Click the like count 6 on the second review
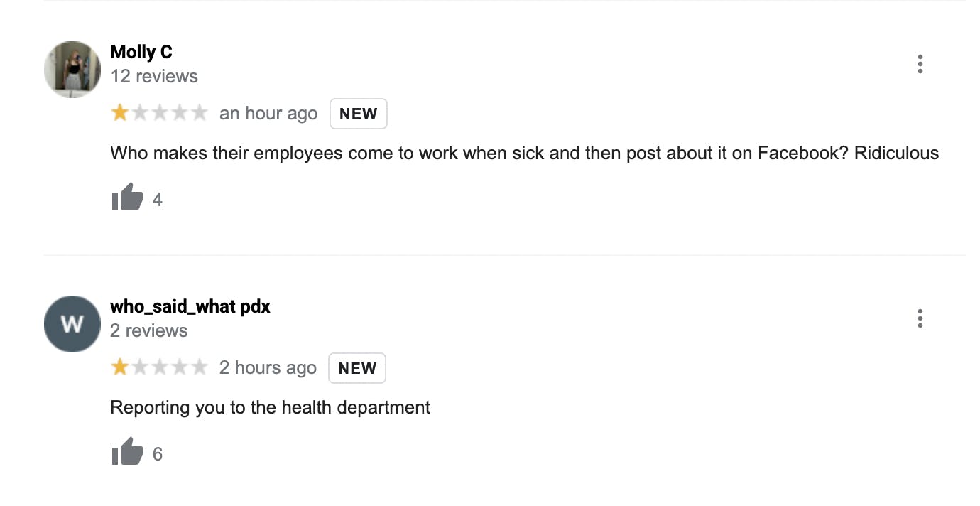The image size is (980, 506). (158, 454)
